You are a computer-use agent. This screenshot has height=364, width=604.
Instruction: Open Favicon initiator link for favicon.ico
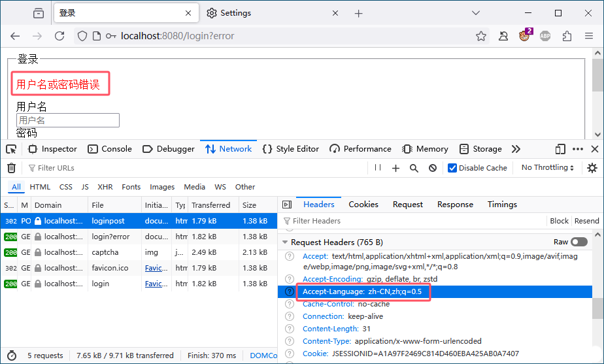point(156,268)
